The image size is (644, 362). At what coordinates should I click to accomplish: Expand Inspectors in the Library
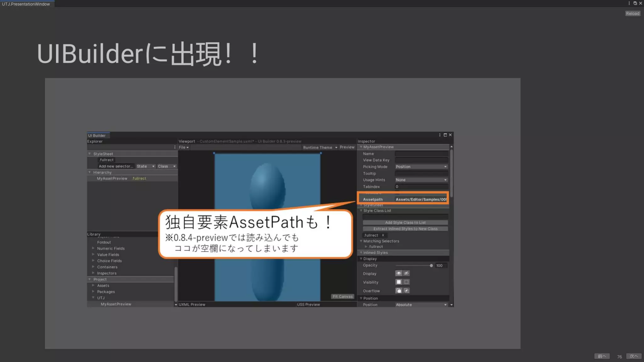pos(93,273)
